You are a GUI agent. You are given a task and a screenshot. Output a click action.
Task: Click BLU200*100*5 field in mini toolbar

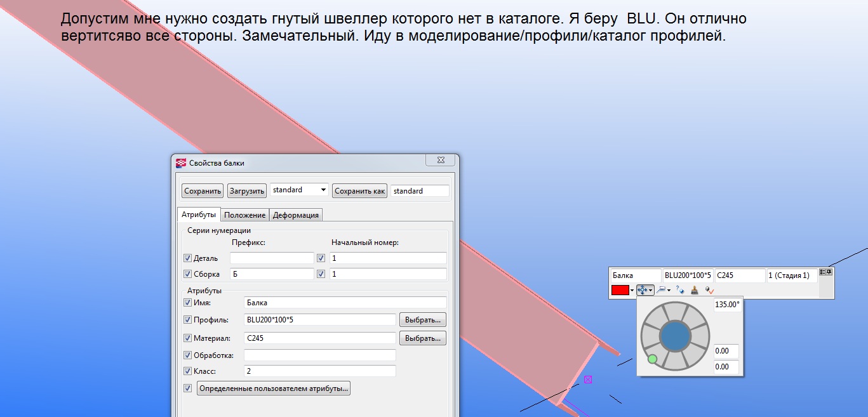[688, 275]
